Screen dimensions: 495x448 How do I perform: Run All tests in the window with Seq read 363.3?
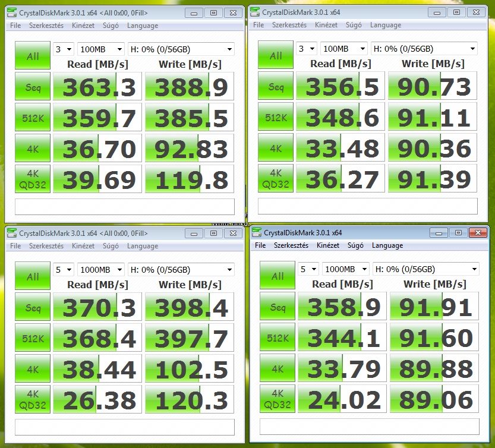[x=33, y=56]
